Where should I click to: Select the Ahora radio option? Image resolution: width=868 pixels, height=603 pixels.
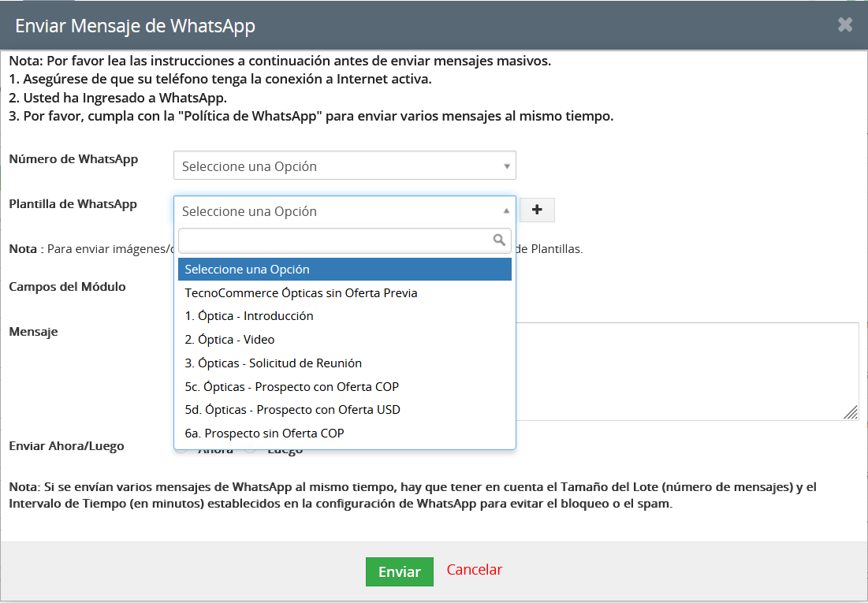[182, 451]
